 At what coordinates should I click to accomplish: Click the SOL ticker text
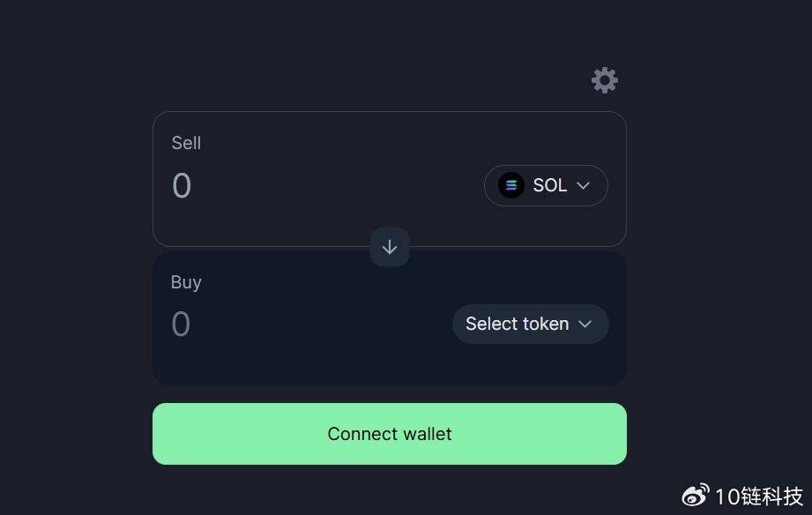pos(549,185)
